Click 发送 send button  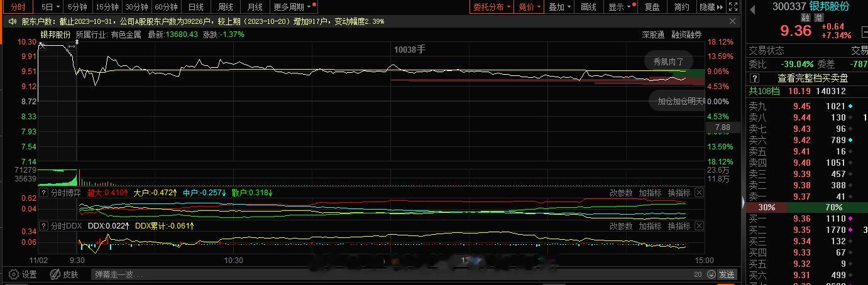(727, 274)
